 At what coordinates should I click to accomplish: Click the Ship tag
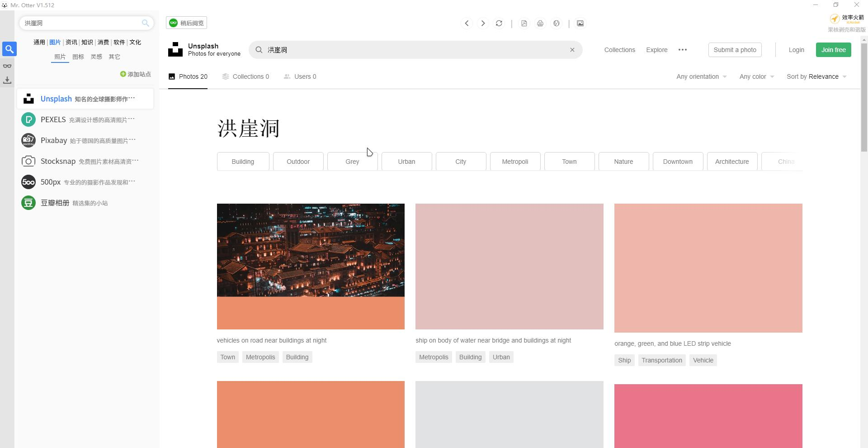click(x=624, y=360)
